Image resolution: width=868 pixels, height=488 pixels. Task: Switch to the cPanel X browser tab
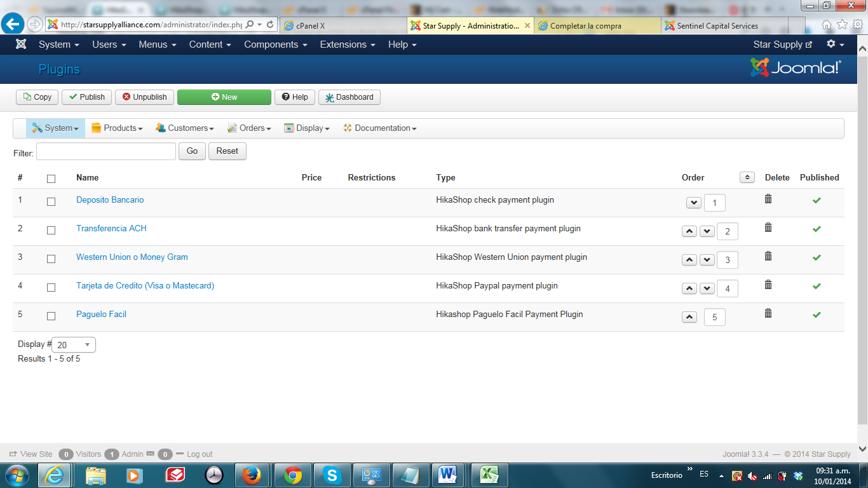coord(342,26)
